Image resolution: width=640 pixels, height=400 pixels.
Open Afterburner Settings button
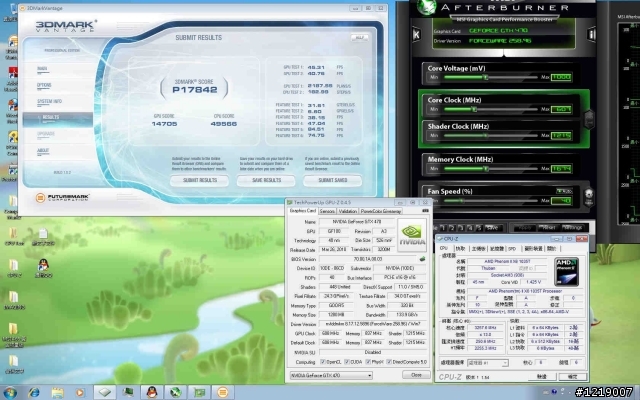(x=573, y=228)
